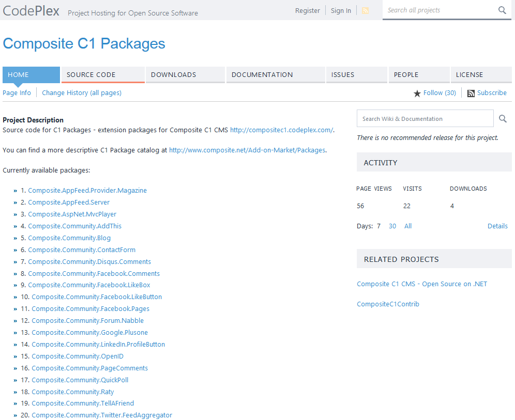Click the search magnifier beside Search all projects

(502, 10)
